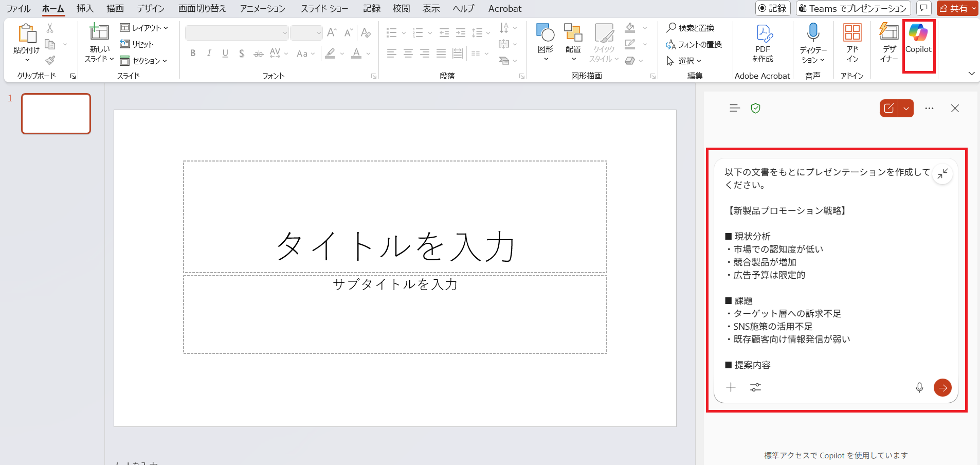Open the アニメーション tab
The height and width of the screenshot is (465, 980).
tap(262, 8)
